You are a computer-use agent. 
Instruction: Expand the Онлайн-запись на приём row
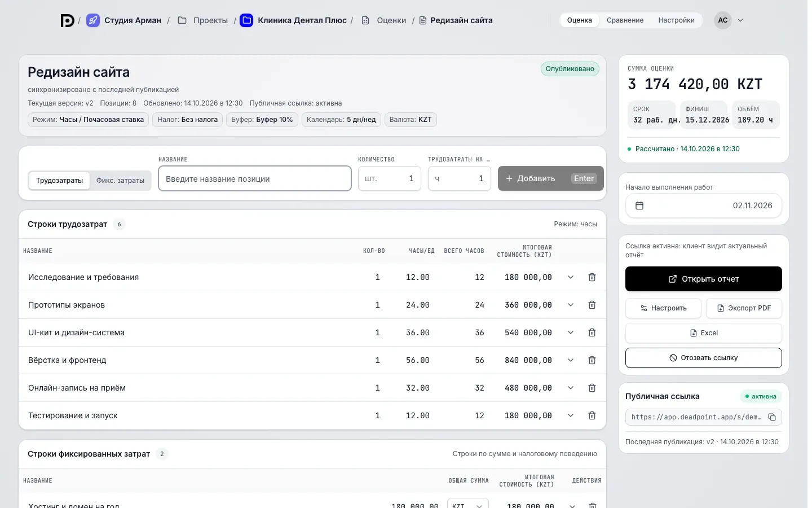(571, 388)
